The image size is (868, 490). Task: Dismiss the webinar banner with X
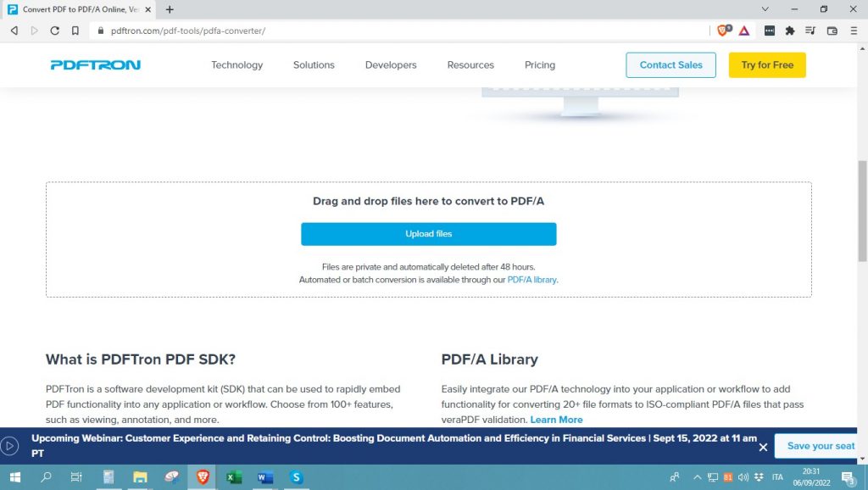(x=763, y=447)
